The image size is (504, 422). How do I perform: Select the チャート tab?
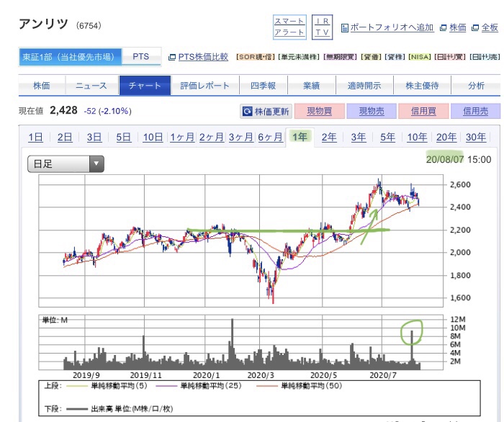pos(145,86)
